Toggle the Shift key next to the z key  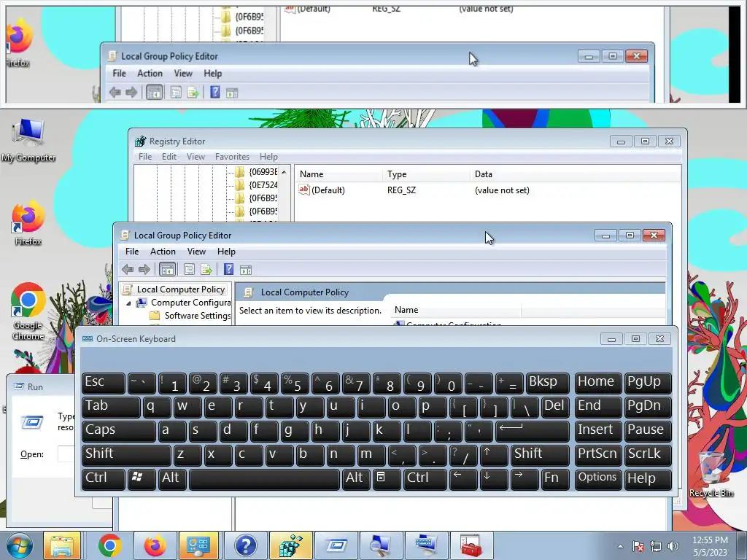[x=125, y=455]
